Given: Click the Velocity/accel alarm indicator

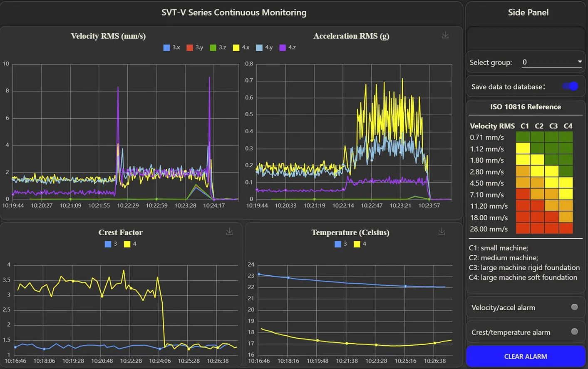Looking at the screenshot, I should pos(574,307).
